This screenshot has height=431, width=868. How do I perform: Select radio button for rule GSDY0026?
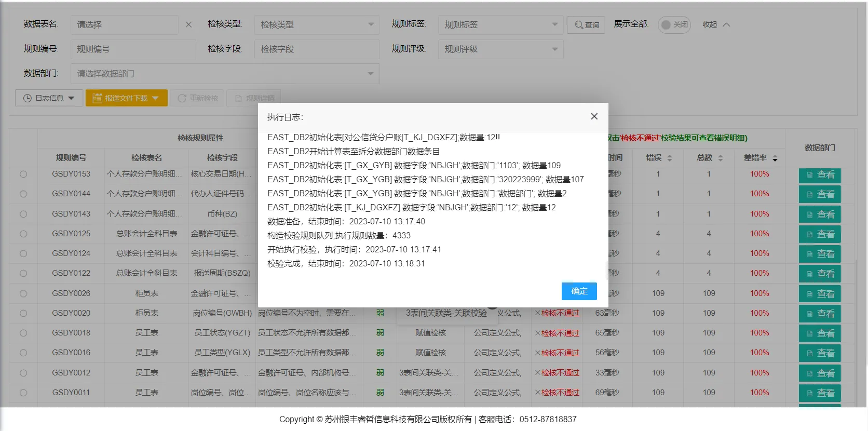(23, 293)
